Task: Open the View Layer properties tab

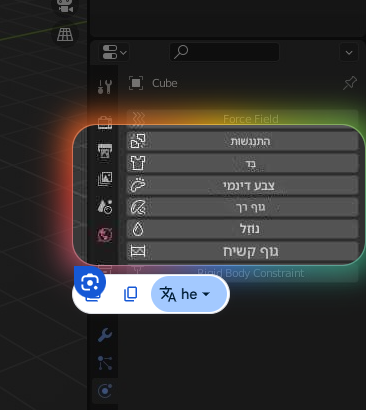Action: coord(105,179)
